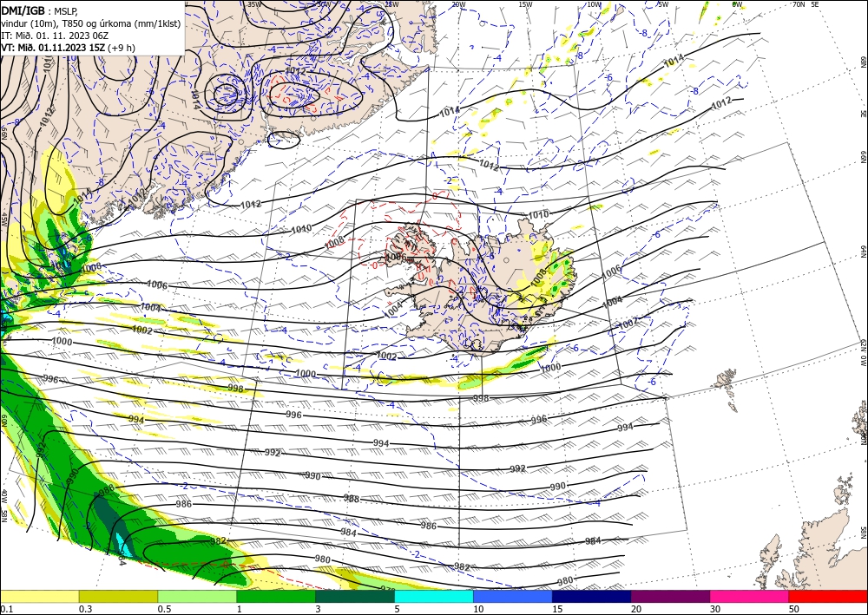Click the "58N" latitude label on right edge
868x615 pixels.
[863, 533]
